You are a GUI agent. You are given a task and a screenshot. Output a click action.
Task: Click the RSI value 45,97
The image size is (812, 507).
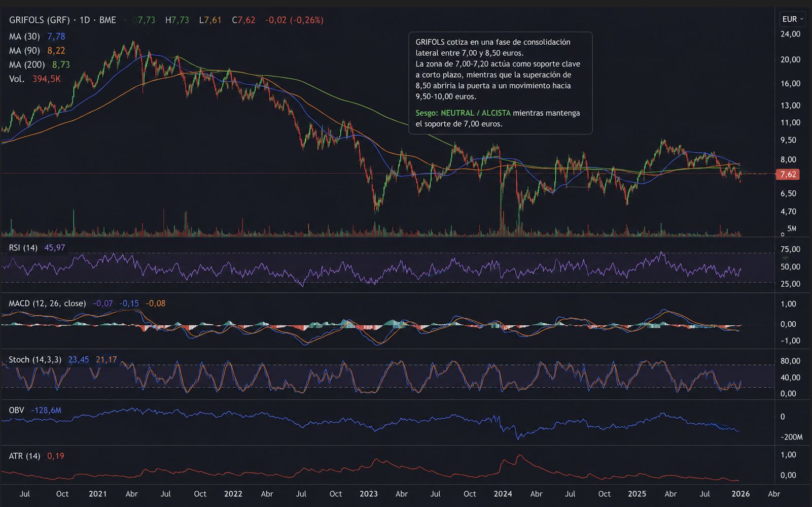click(x=55, y=248)
